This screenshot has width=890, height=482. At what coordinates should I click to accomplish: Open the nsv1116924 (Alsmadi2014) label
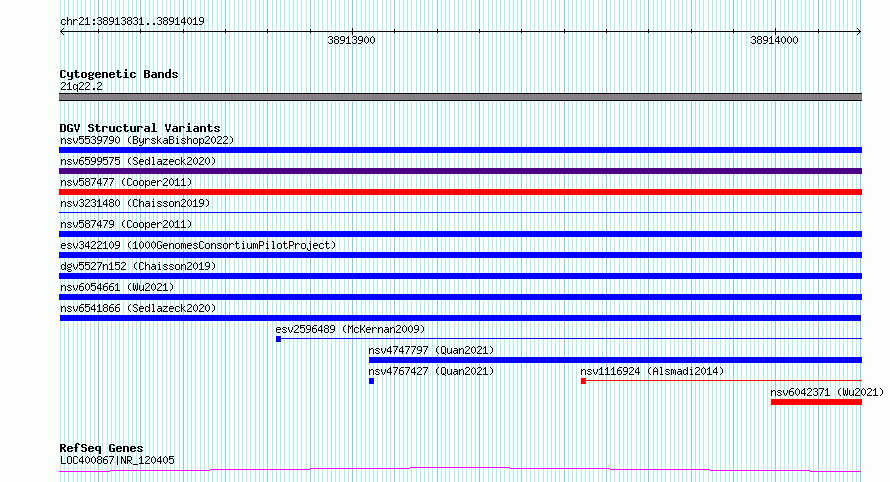652,371
